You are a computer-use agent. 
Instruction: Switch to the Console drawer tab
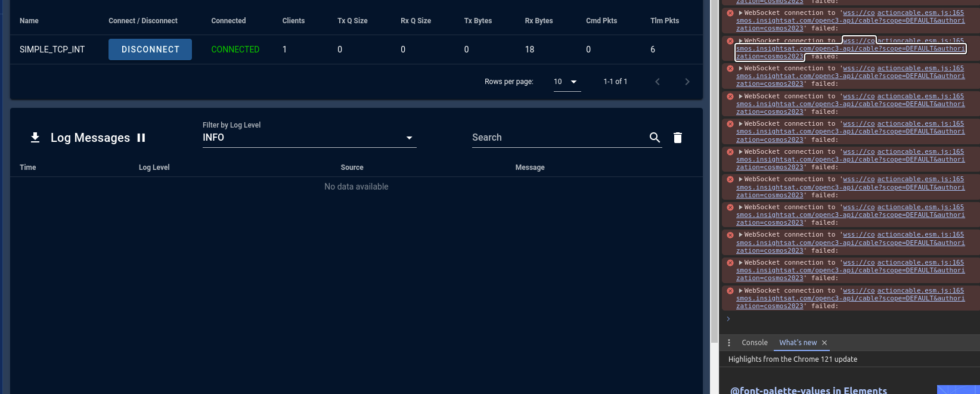click(754, 343)
